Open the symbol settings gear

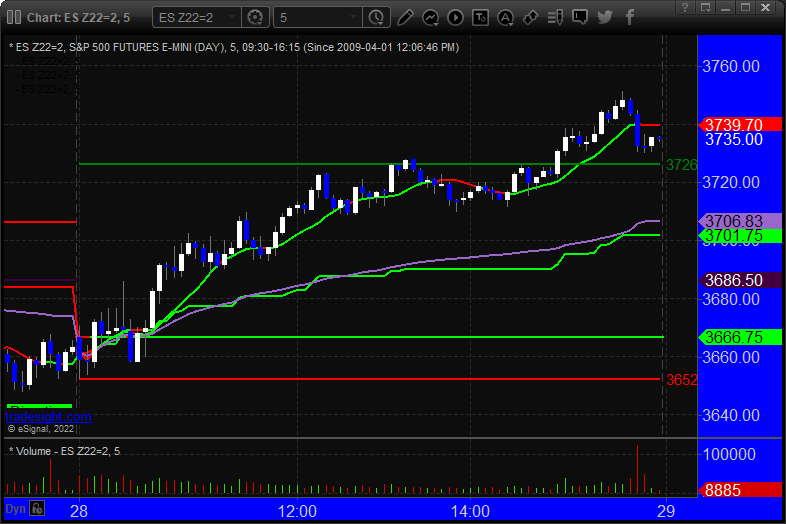(x=255, y=18)
